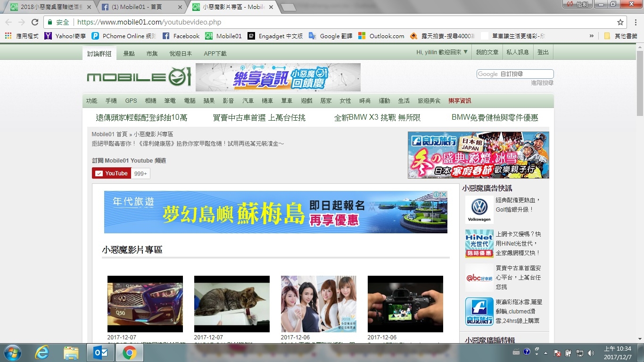Open the taskbar clock showing 上午 10:34
The height and width of the screenshot is (362, 644).
point(618,353)
